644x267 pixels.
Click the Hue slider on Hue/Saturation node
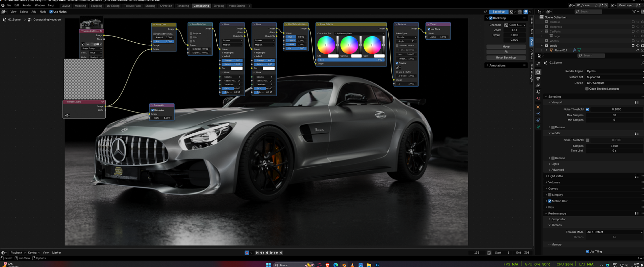pyautogui.click(x=295, y=37)
